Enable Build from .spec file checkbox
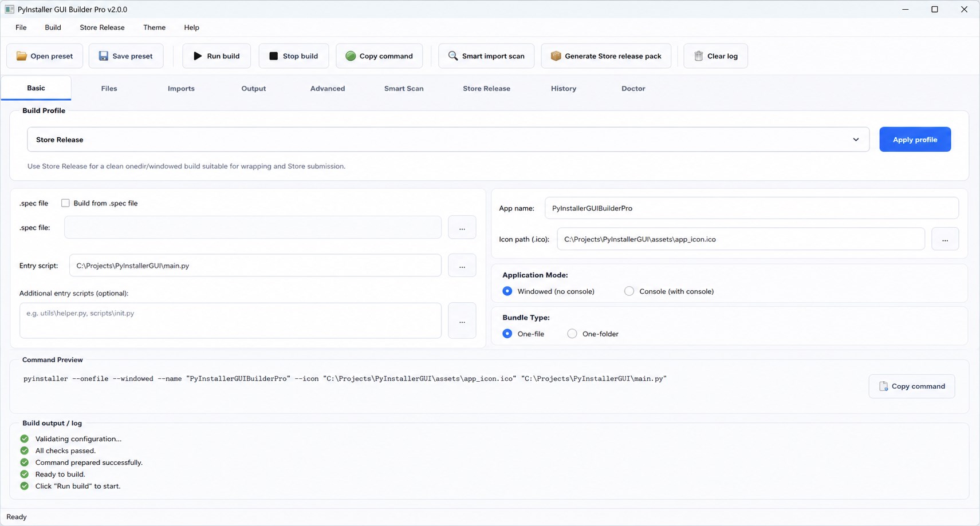Image resolution: width=980 pixels, height=526 pixels. 65,203
